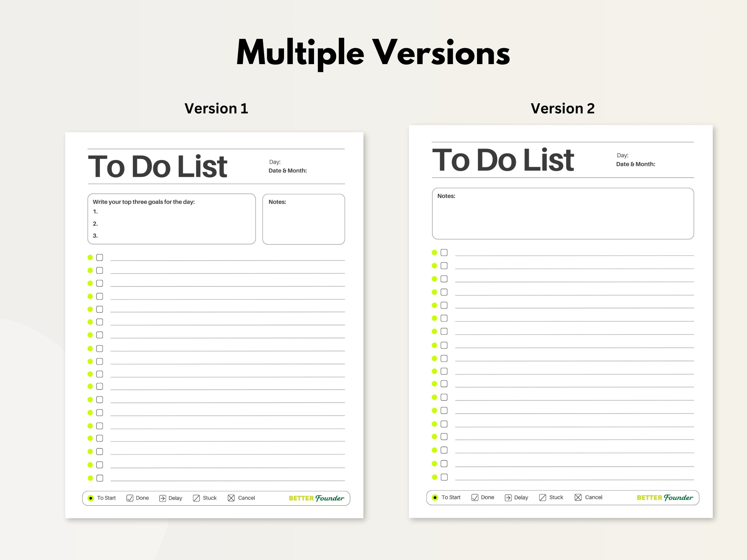Check the topmost task checkbox in Version 2
The width and height of the screenshot is (747, 560).
444,252
